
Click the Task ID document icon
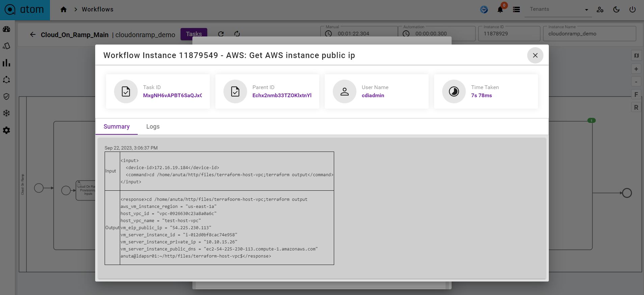click(126, 91)
